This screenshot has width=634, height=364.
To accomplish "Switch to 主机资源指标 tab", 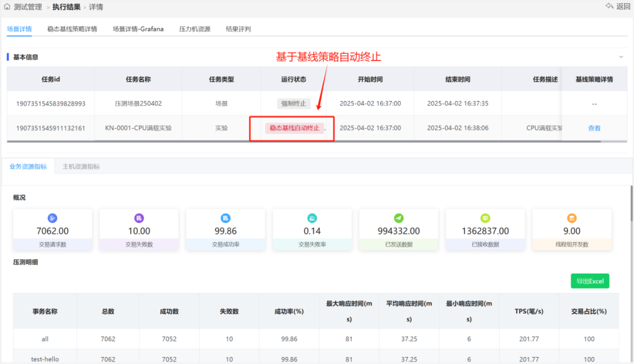I will pyautogui.click(x=81, y=167).
